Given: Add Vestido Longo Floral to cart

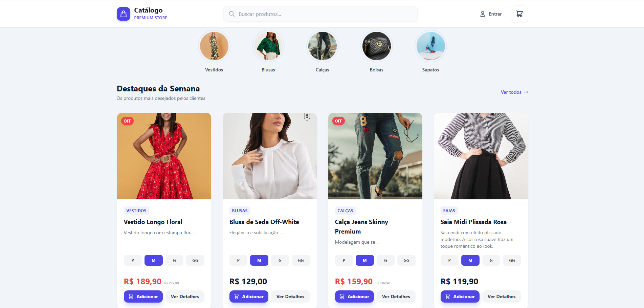Looking at the screenshot, I should point(143,296).
